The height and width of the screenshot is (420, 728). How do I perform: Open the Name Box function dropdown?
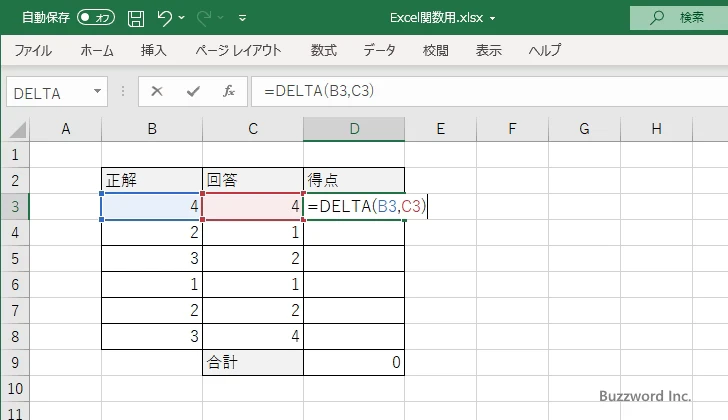(x=98, y=92)
